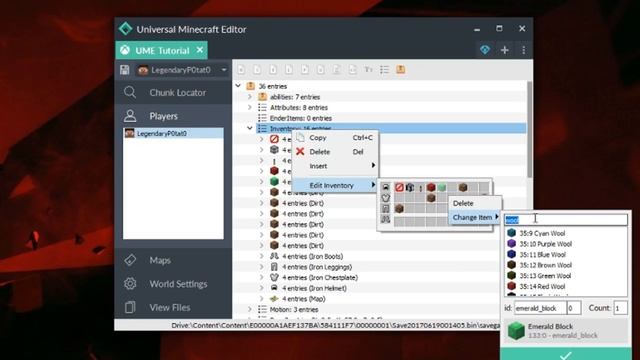Pick 35:10 Purple Wool from item list

[x=566, y=244]
